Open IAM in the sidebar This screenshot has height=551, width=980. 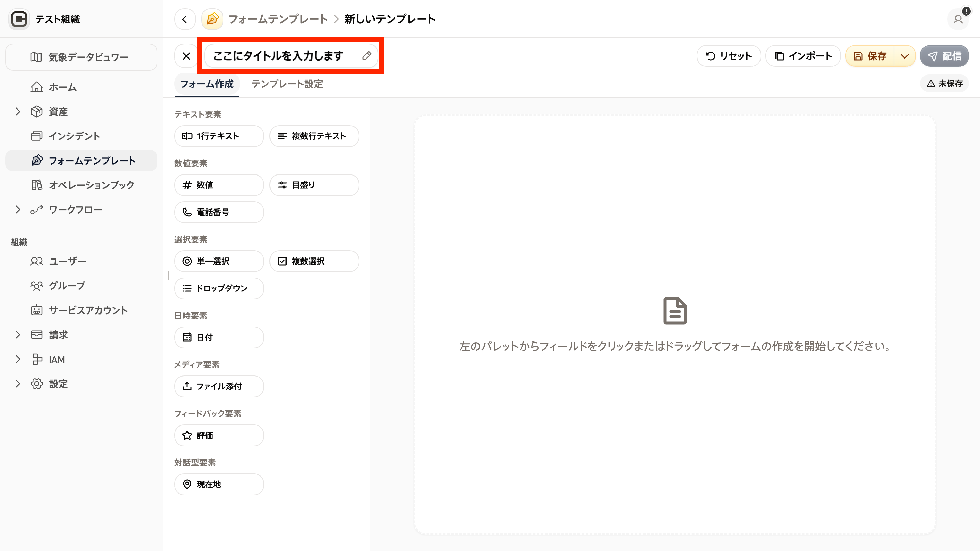tap(57, 360)
